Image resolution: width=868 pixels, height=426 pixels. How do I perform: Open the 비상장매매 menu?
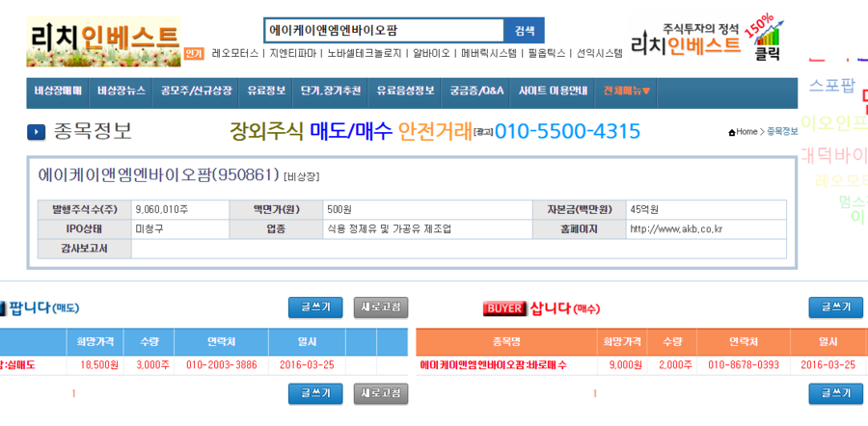58,91
